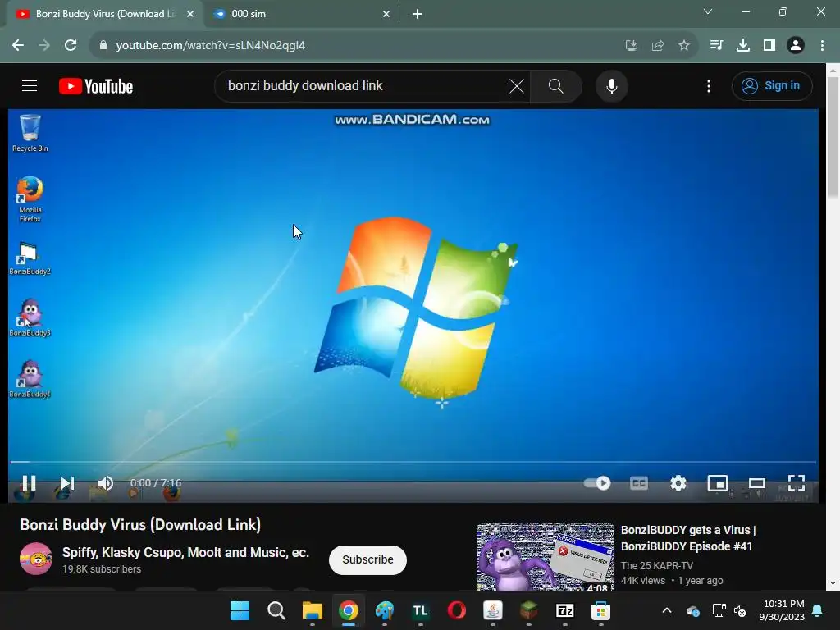Go back to previous page
Image resolution: width=840 pixels, height=630 pixels.
click(x=18, y=45)
